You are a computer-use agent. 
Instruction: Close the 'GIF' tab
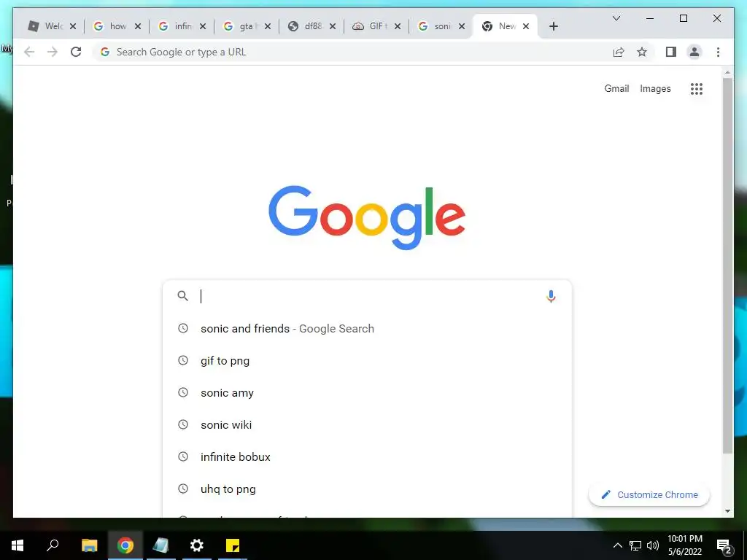[398, 26]
